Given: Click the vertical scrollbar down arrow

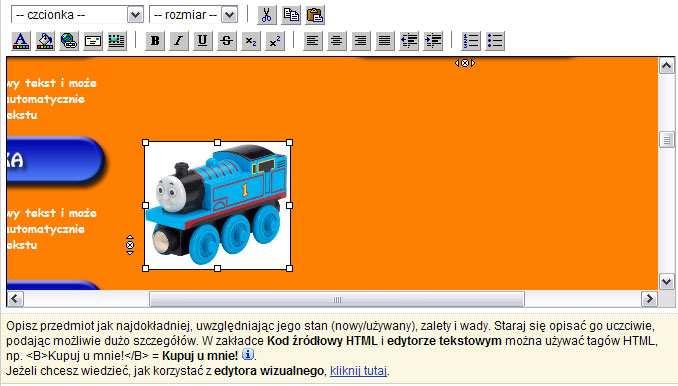Looking at the screenshot, I should pos(666,282).
